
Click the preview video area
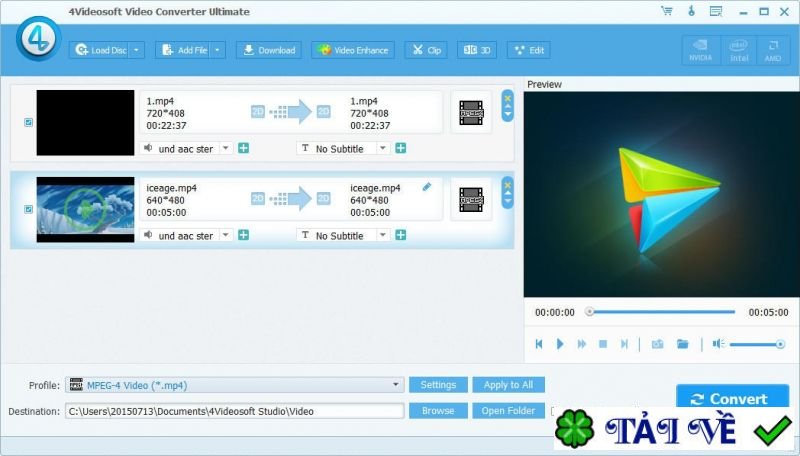662,194
